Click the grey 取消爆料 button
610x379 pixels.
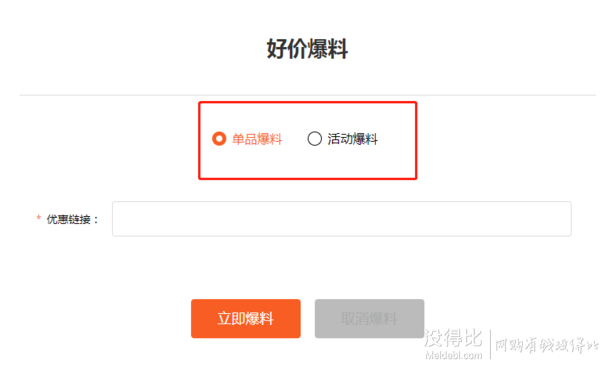pos(369,318)
